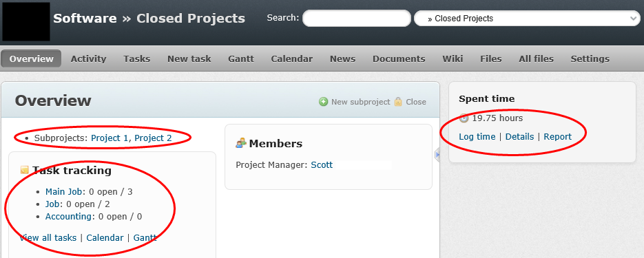Click the padlock Close project icon

(x=398, y=102)
